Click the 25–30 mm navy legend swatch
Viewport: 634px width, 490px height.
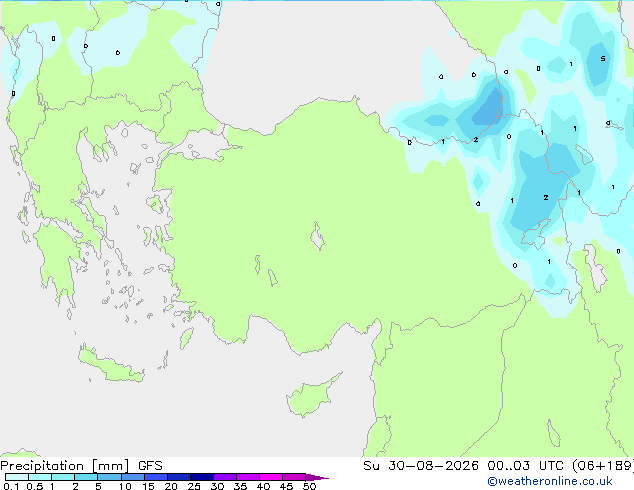pyautogui.click(x=201, y=477)
